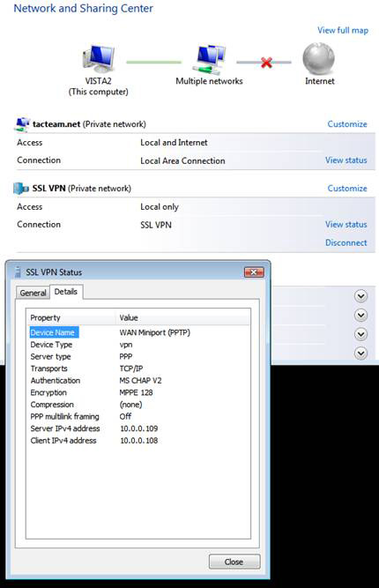
Task: Click the MS CHAP V2 value
Action: click(x=140, y=381)
